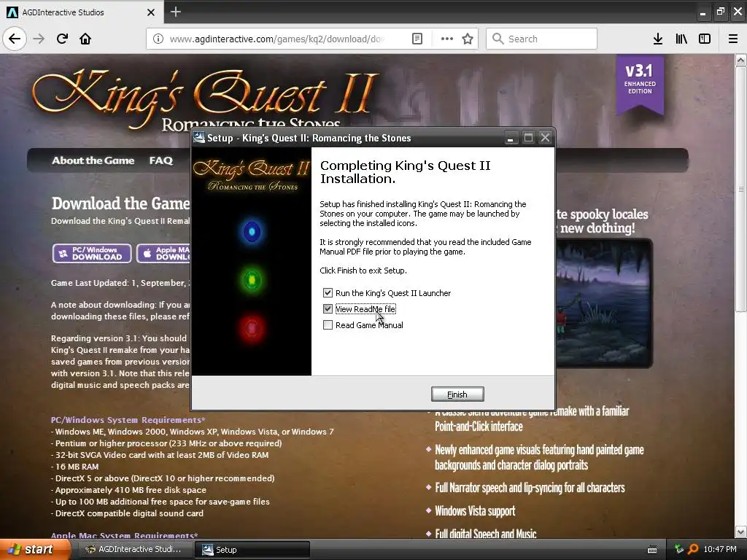Switch to AGDInteractive Studios taskbar button
The width and height of the screenshot is (747, 560).
click(x=134, y=550)
